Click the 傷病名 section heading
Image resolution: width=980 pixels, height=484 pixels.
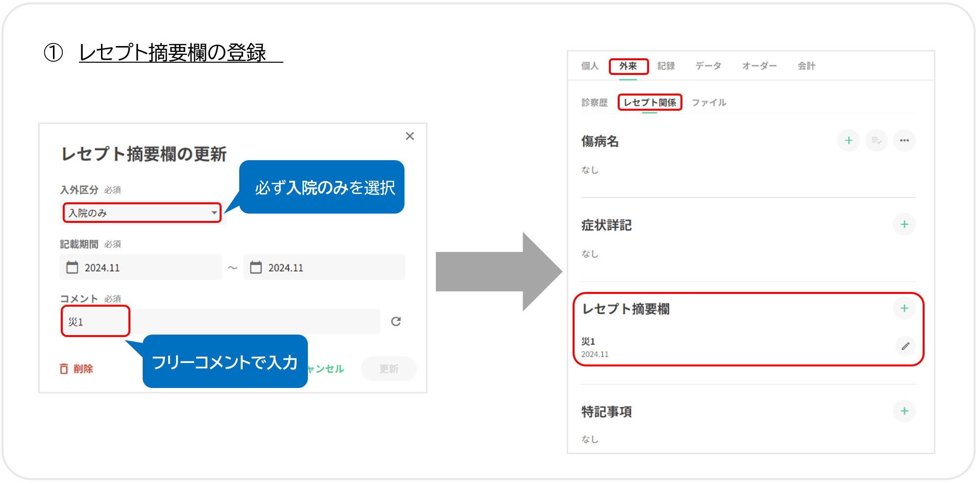(600, 141)
